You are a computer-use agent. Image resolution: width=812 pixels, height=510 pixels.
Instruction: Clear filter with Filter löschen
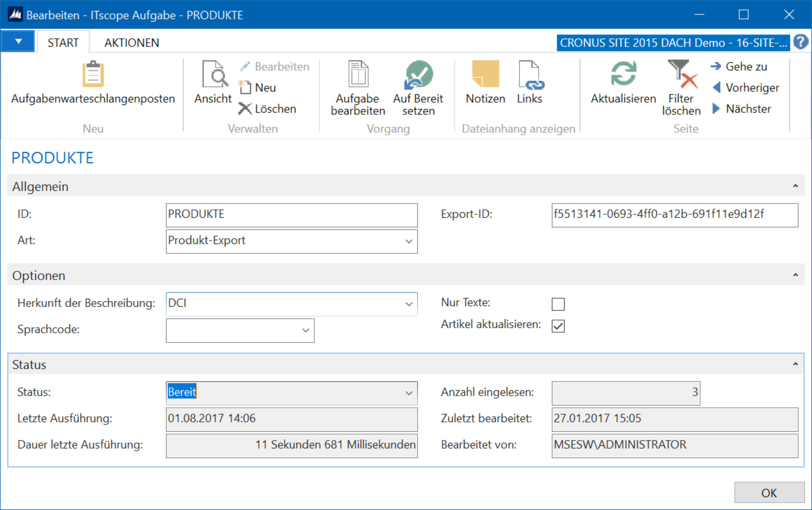pyautogui.click(x=682, y=88)
